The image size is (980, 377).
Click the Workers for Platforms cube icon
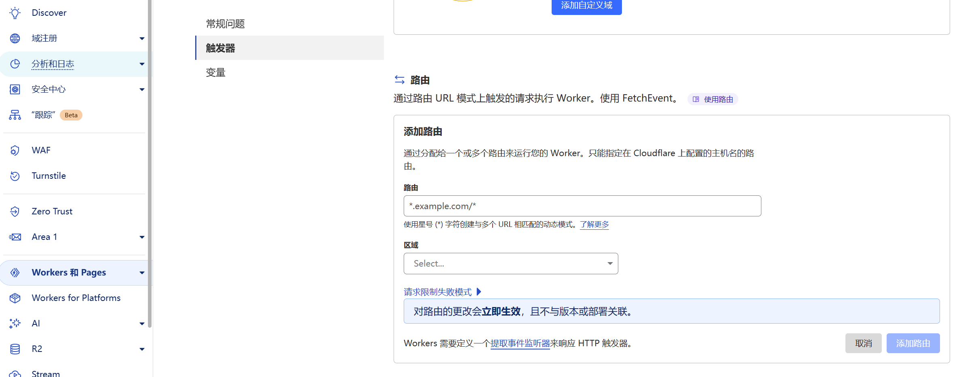pyautogui.click(x=15, y=298)
